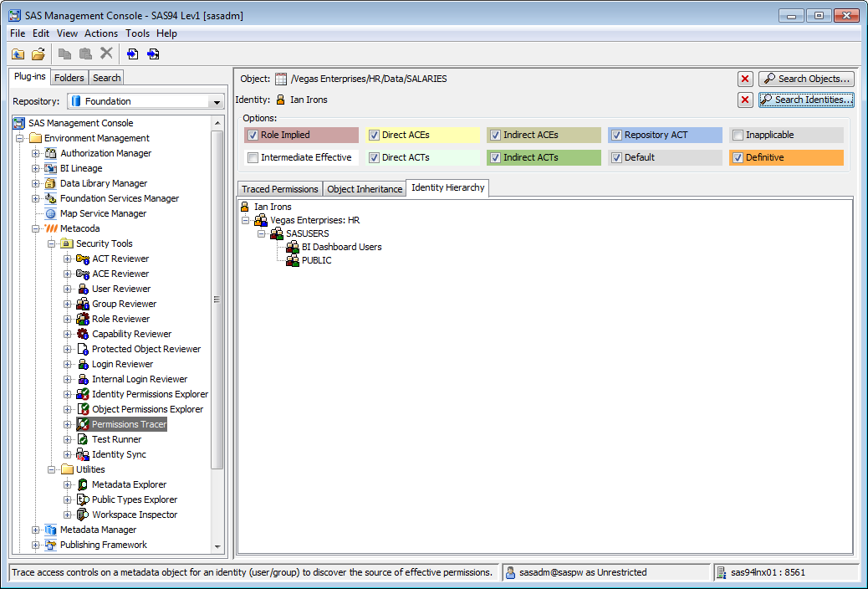Clear the selected Object with red X
868x589 pixels.
tap(745, 79)
